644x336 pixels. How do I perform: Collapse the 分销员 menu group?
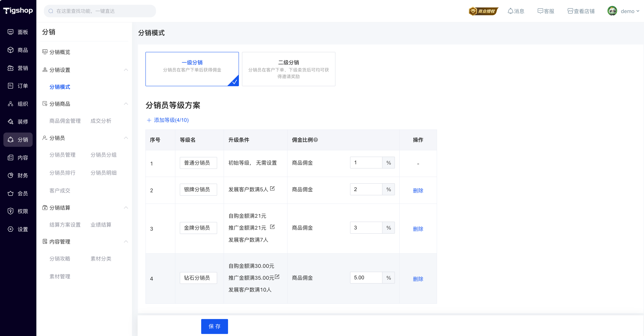(x=126, y=138)
